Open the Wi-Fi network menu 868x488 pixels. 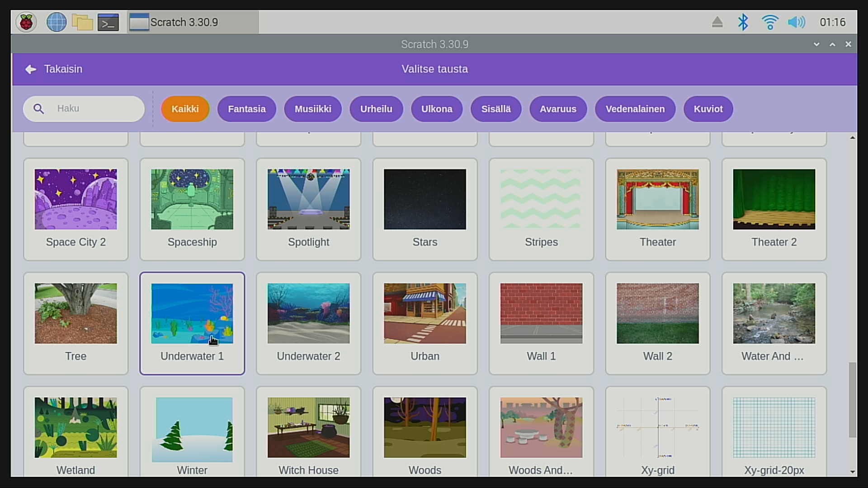(x=769, y=22)
